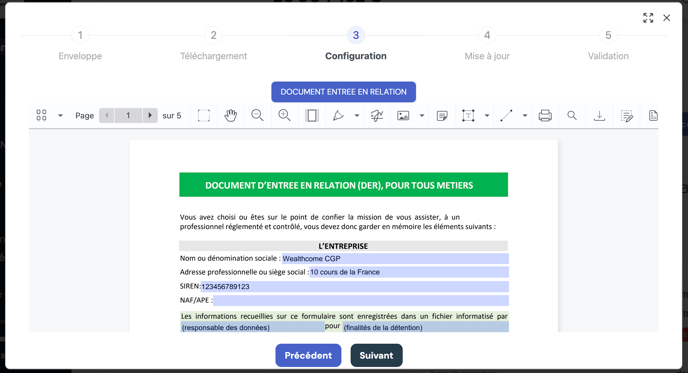Select the signature tool
The image size is (688, 373).
coord(376,115)
